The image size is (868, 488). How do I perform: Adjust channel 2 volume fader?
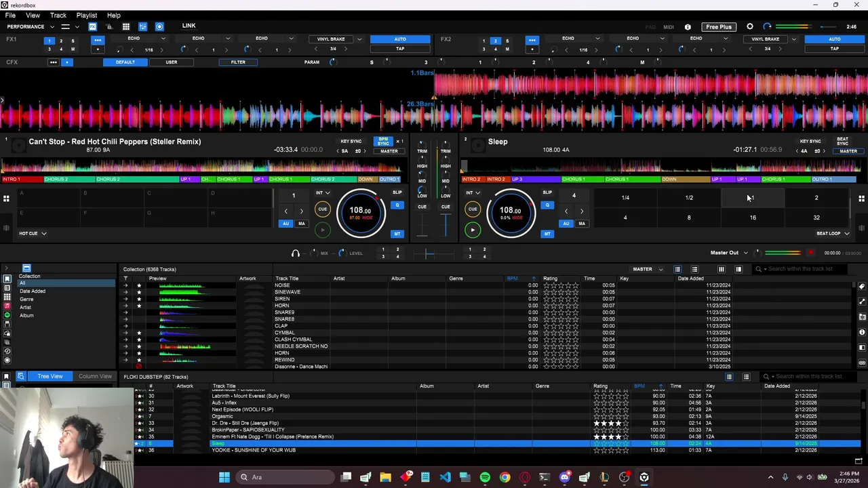click(x=446, y=226)
